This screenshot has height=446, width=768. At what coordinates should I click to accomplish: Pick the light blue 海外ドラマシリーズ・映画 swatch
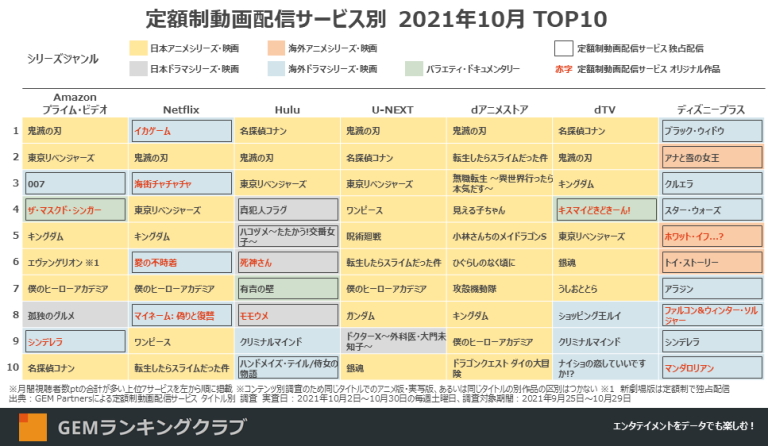tap(276, 69)
